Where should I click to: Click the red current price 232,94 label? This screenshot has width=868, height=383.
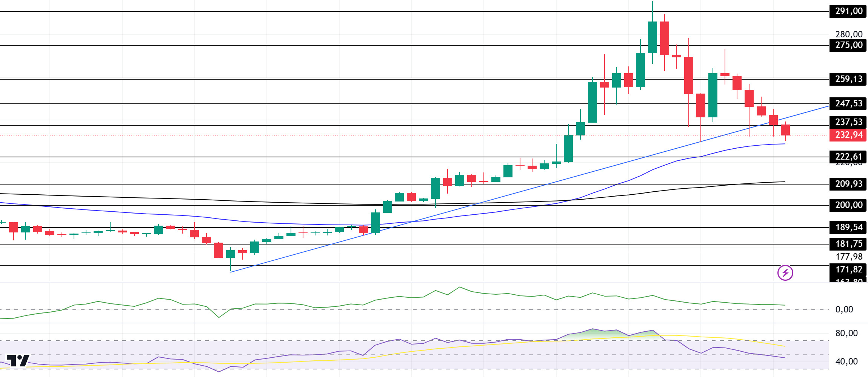[x=848, y=135]
